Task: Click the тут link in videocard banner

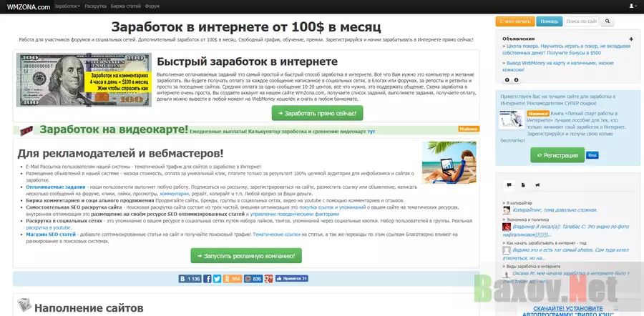Action: pyautogui.click(x=371, y=132)
